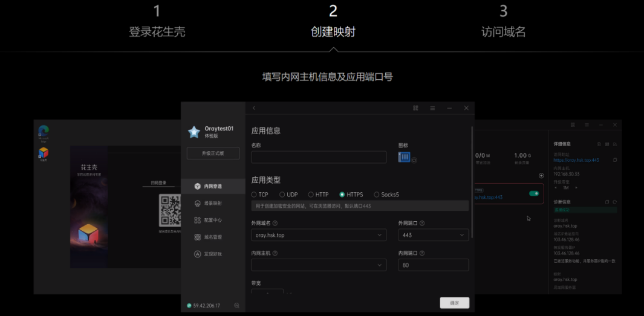Open 配置中心 in the sidebar
644x316 pixels.
(x=213, y=220)
